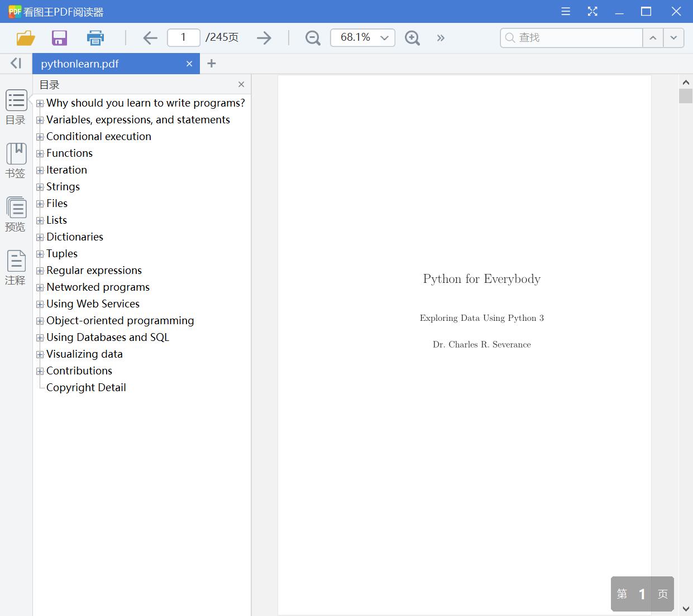Click the print icon
This screenshot has width=693, height=616.
coord(95,38)
